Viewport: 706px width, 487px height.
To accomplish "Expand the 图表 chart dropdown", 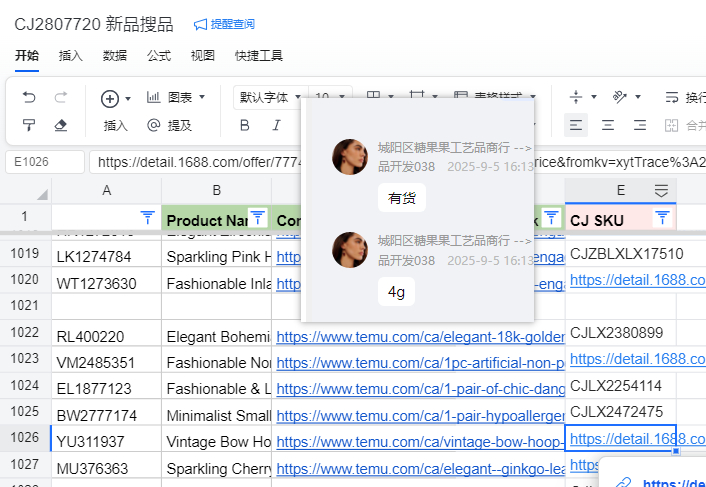I will coord(176,97).
